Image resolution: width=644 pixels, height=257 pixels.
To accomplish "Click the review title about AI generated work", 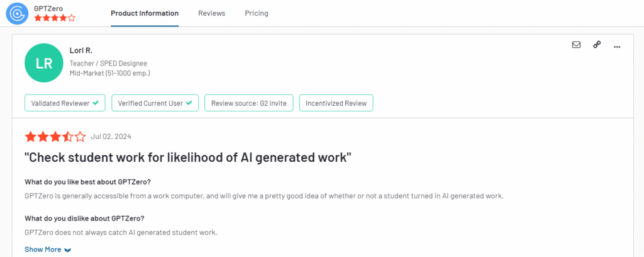I will pos(187,157).
